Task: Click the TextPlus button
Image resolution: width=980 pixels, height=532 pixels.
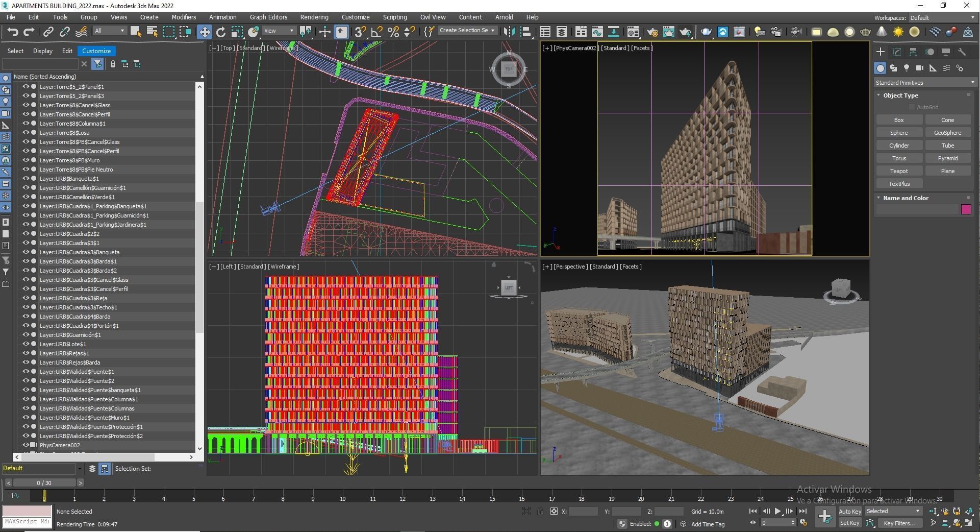Action: tap(899, 184)
